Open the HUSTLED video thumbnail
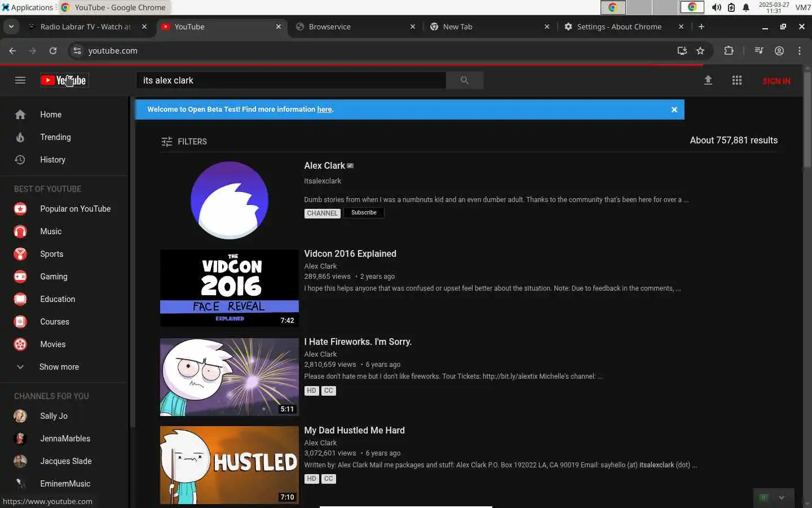Screen dimensions: 812x508 pyautogui.click(x=230, y=465)
